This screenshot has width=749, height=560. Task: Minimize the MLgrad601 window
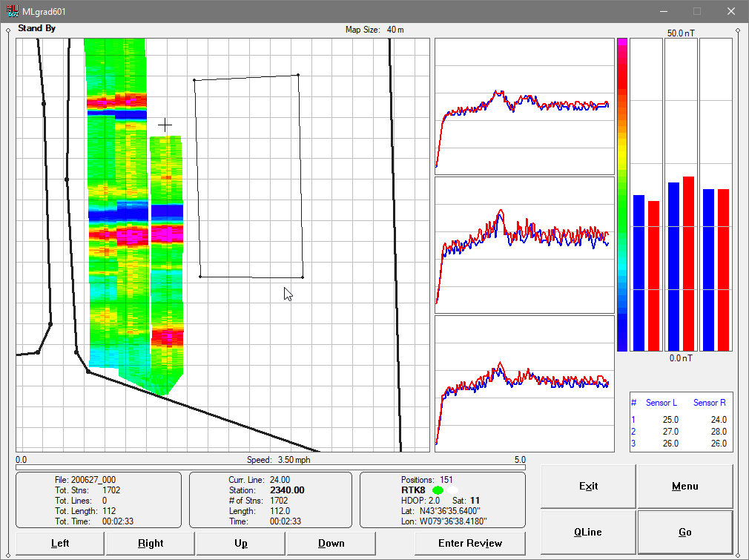[x=664, y=11]
